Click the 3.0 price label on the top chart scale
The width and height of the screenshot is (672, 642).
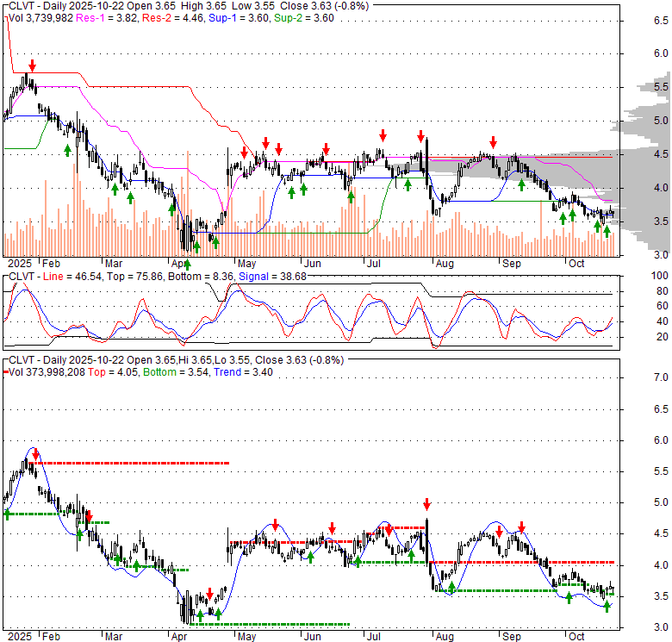(661, 254)
